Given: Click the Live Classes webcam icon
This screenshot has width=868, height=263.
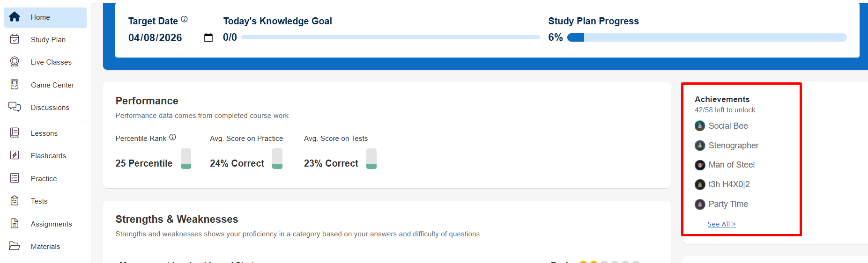Looking at the screenshot, I should tap(15, 62).
